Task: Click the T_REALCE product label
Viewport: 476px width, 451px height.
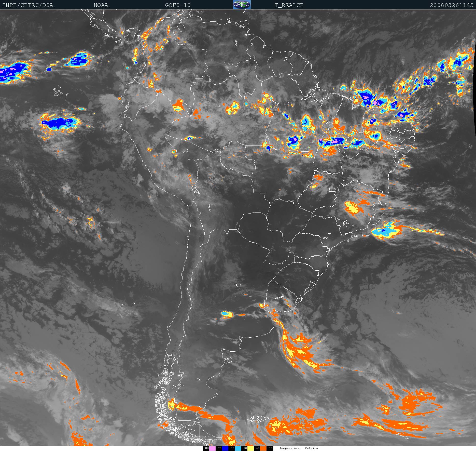Action: coord(289,5)
